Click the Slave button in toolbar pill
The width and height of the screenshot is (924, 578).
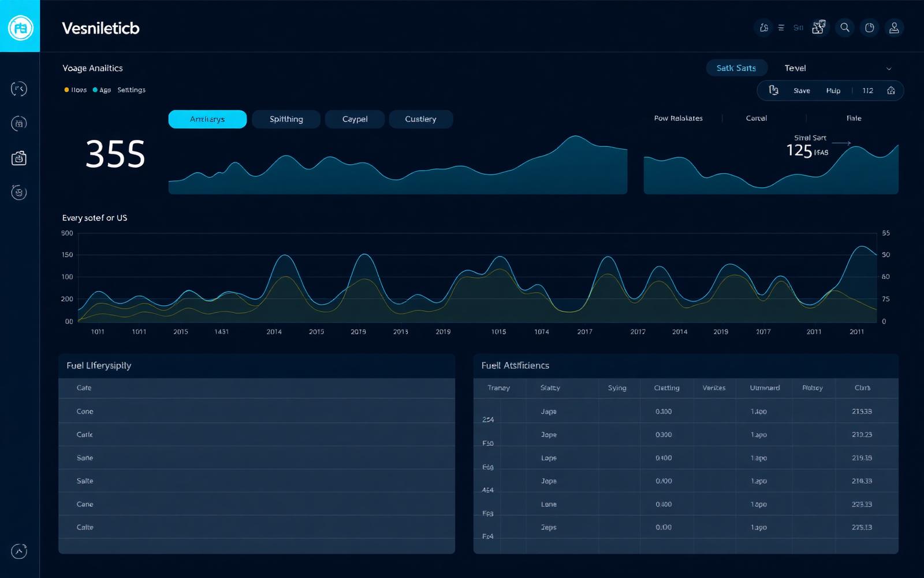802,91
